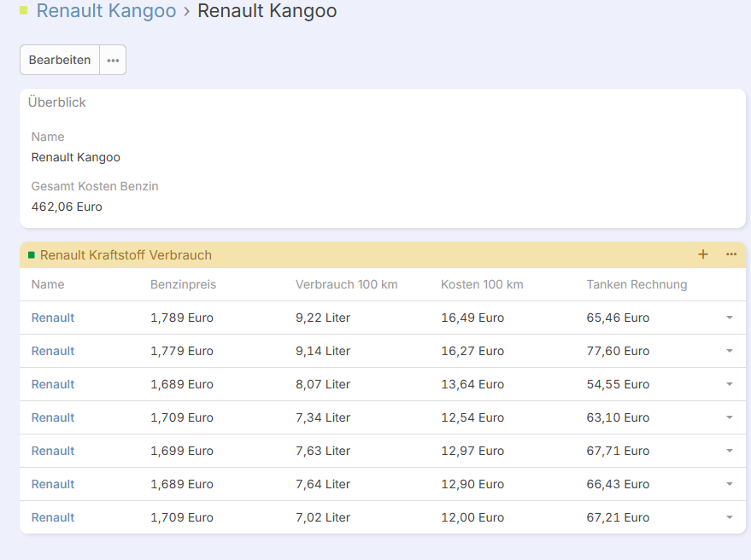Click the green square icon in panel header
The height and width of the screenshot is (560, 751).
pyautogui.click(x=32, y=255)
